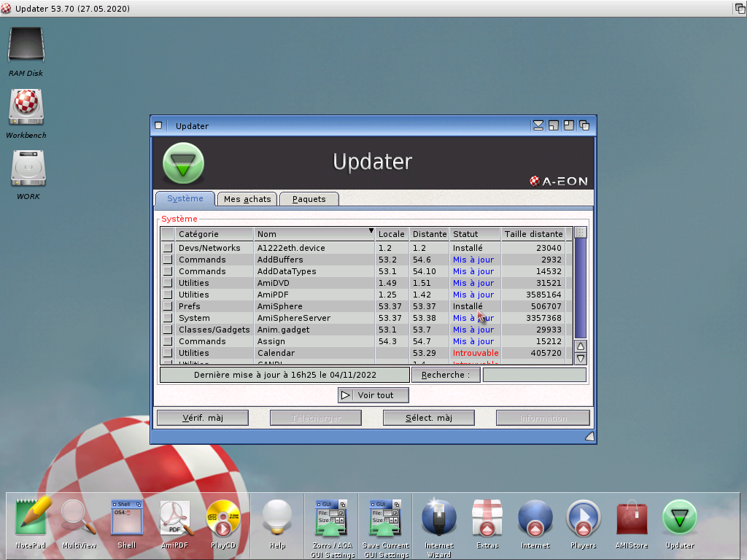
Task: Click the boing ball in screen title bar
Action: click(6, 8)
